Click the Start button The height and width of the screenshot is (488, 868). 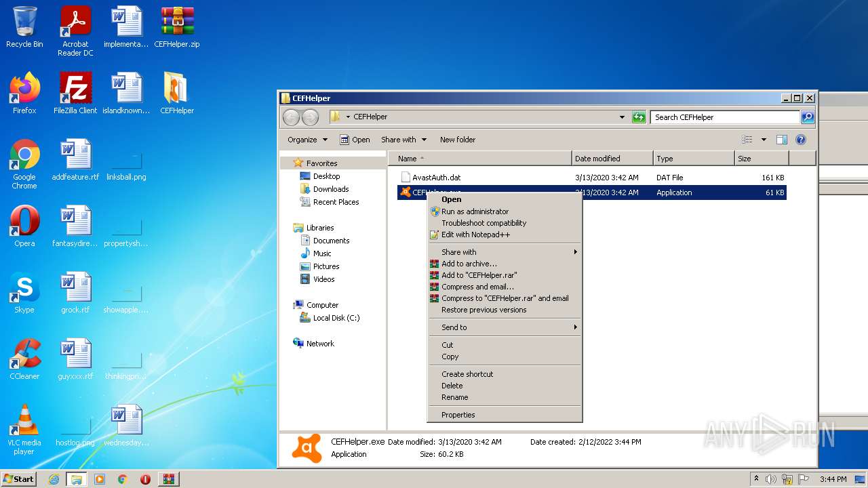click(19, 479)
